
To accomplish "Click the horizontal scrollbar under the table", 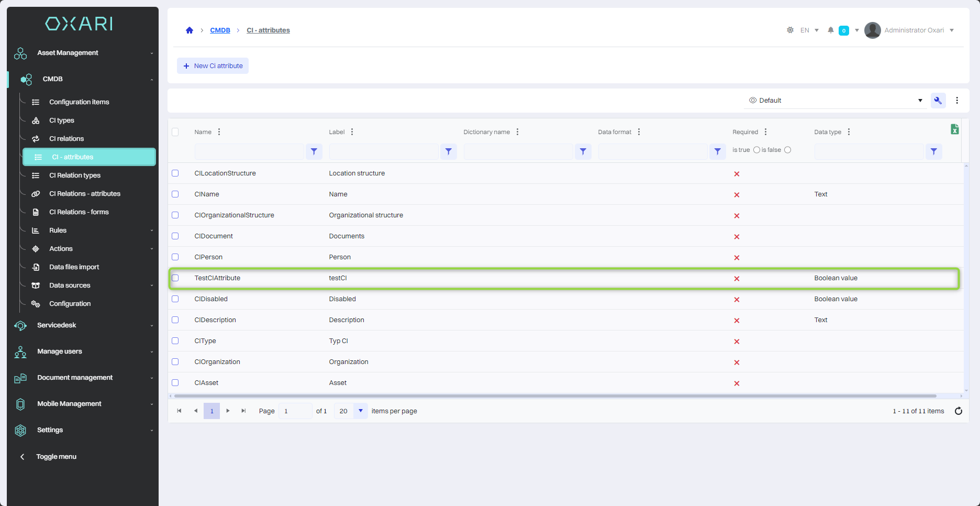I will (555, 396).
